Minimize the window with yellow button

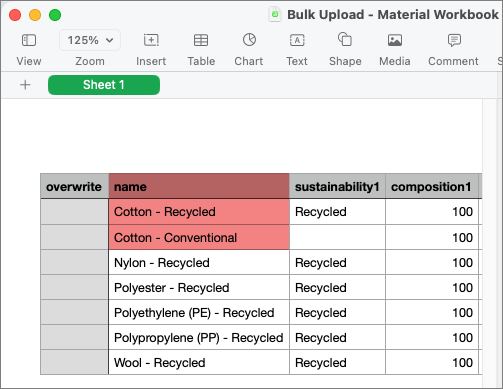click(x=35, y=15)
